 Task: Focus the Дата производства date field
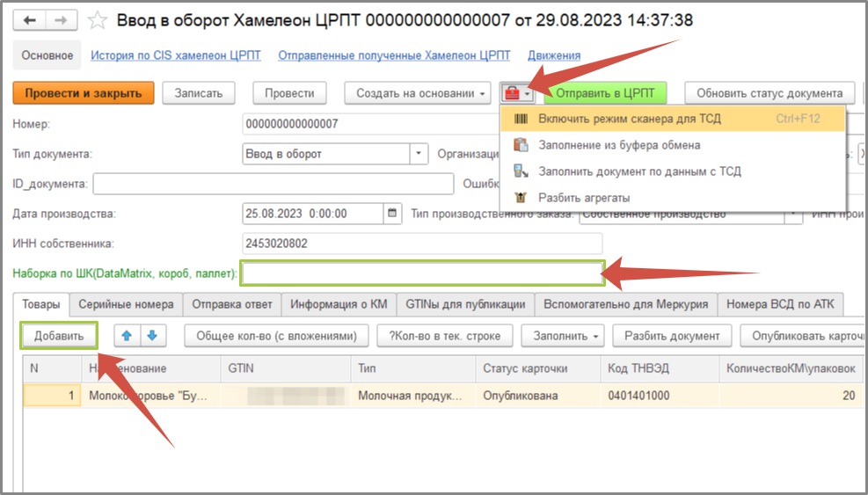click(x=313, y=213)
